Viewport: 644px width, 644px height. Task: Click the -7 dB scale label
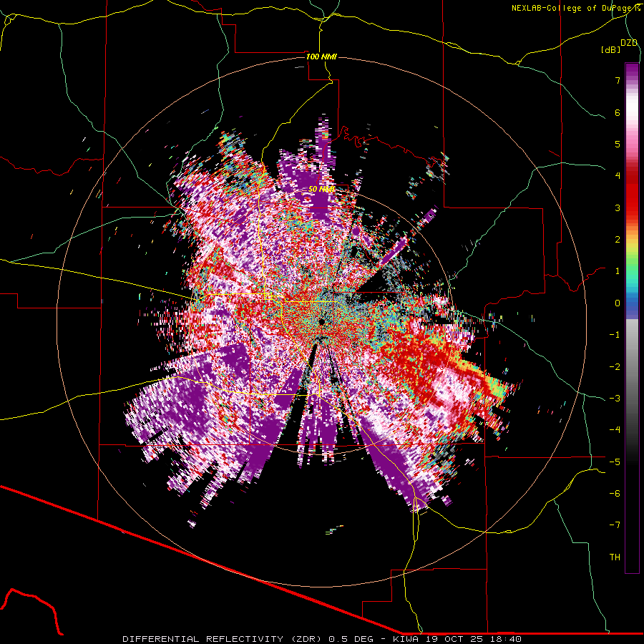tap(615, 525)
